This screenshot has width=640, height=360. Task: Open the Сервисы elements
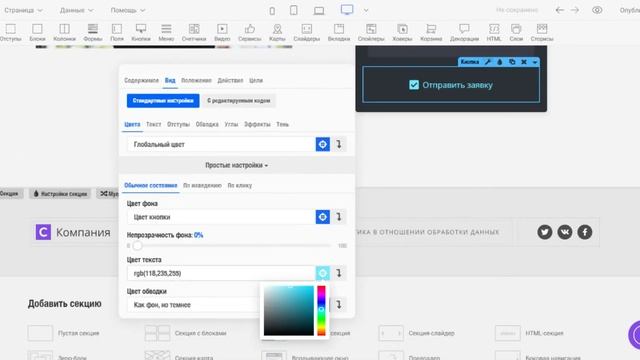[249, 32]
